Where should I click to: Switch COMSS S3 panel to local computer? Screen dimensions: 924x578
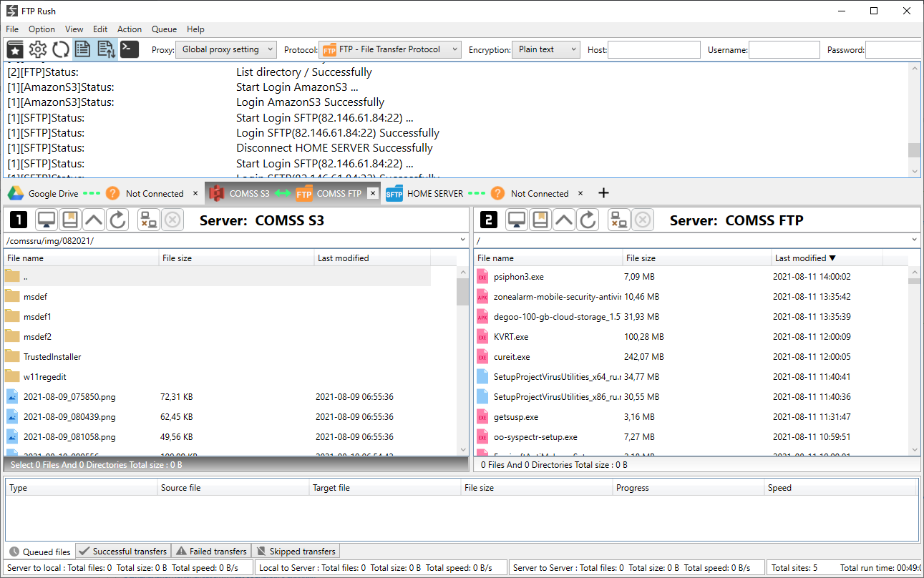pyautogui.click(x=47, y=220)
